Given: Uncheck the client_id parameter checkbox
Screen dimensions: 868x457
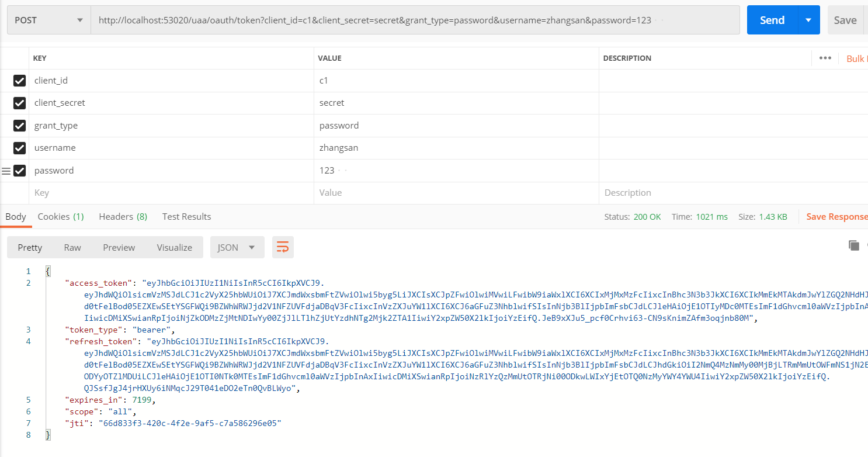Looking at the screenshot, I should click(x=20, y=81).
